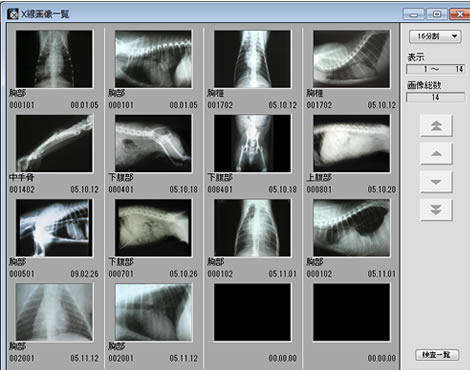Click the single down arrow navigation button
470x370 pixels.
(x=436, y=182)
